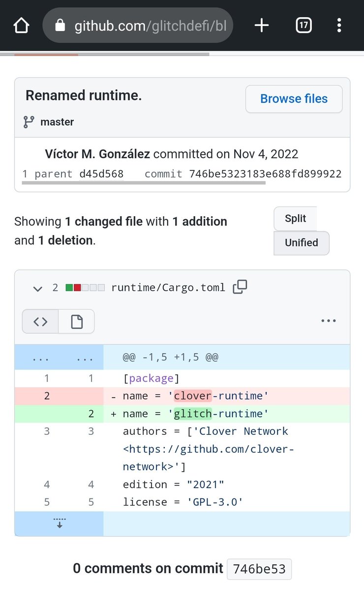
Task: Open the tab switcher showing 17
Action: click(303, 25)
